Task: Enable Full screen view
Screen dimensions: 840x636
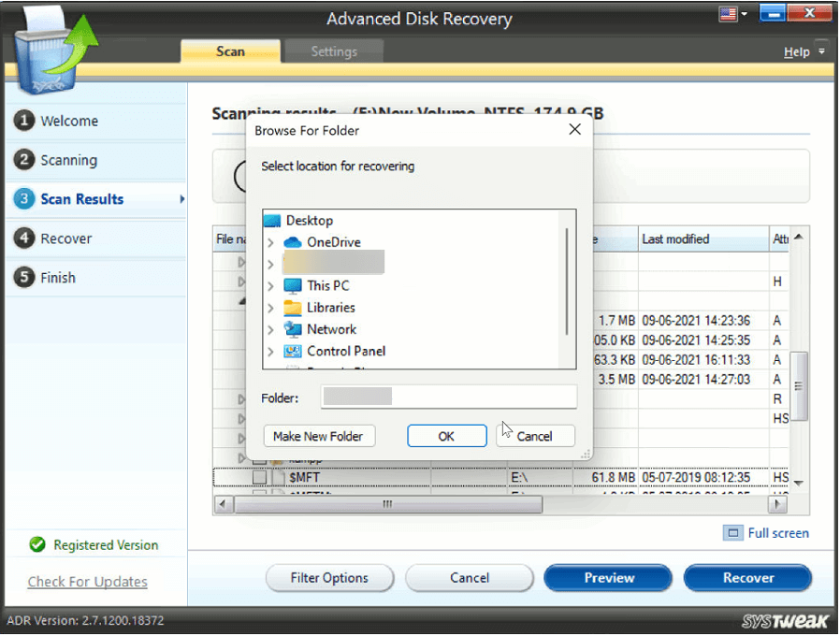Action: pyautogui.click(x=766, y=532)
